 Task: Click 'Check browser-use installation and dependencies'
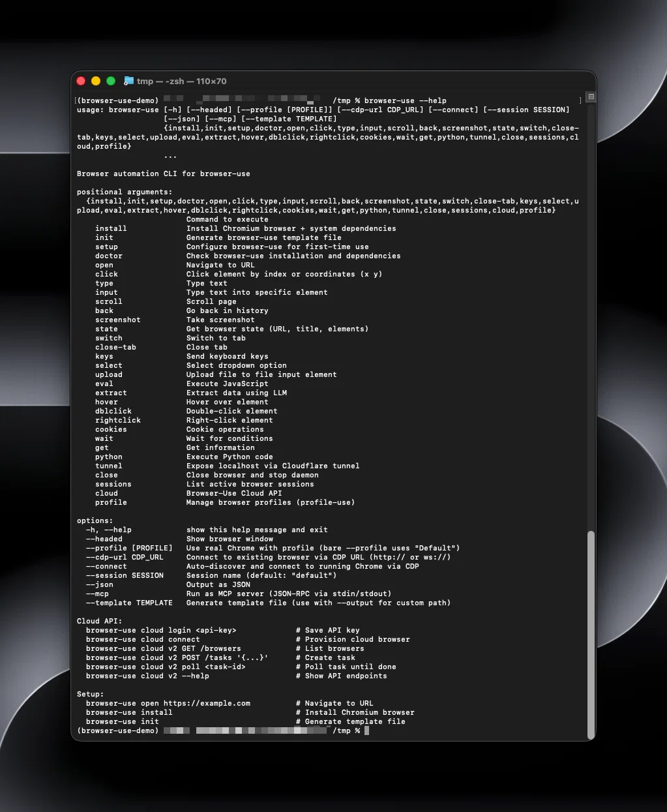(293, 256)
